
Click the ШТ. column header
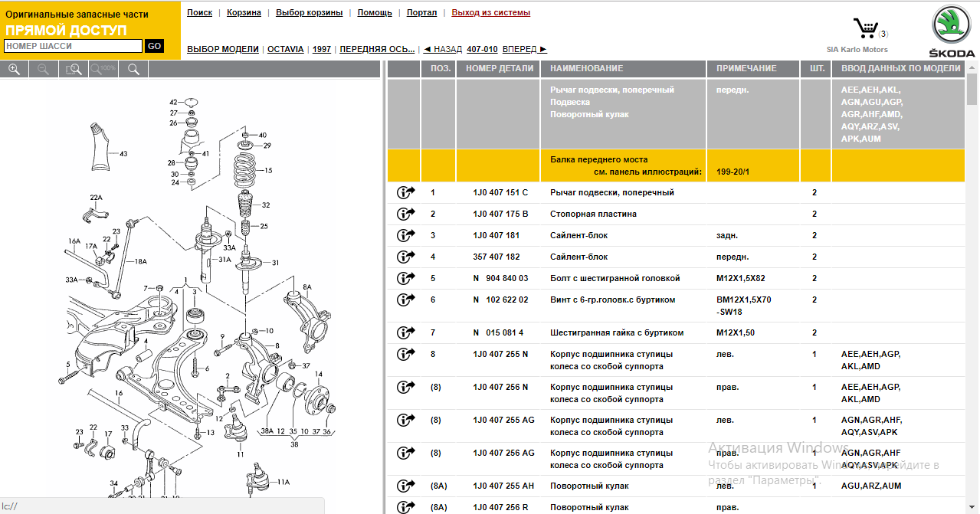click(x=817, y=68)
